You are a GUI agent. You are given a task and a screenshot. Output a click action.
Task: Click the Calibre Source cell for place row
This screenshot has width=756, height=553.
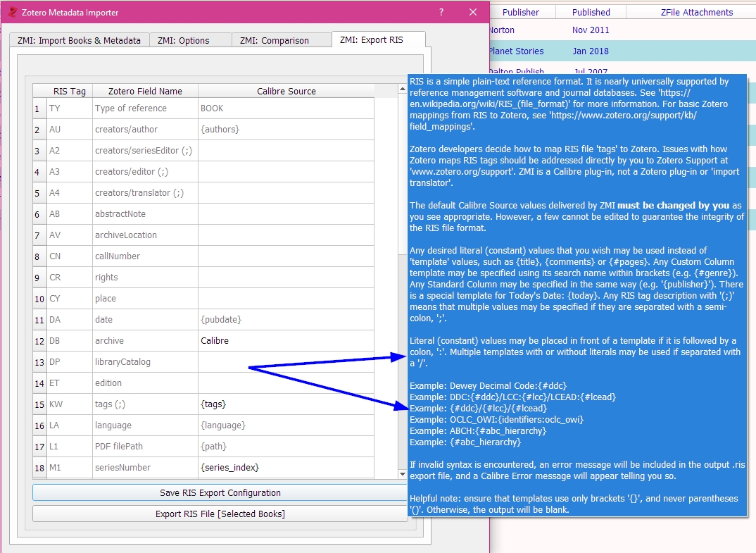click(286, 298)
